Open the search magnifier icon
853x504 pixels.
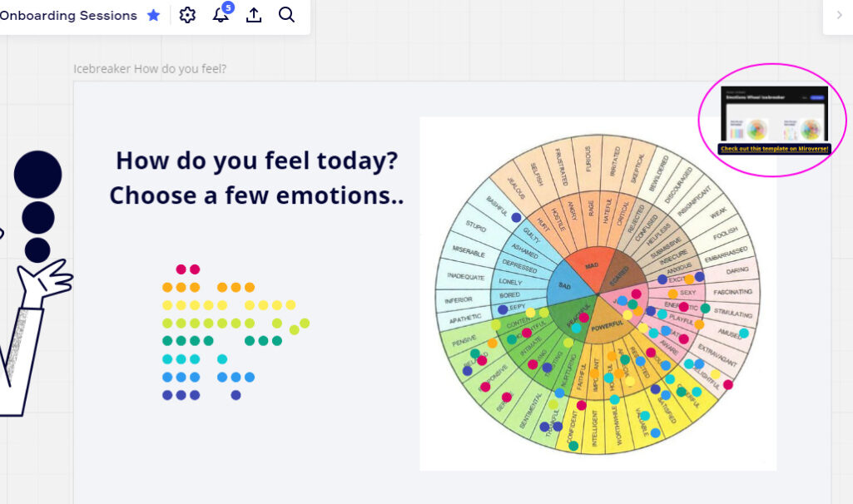pos(286,15)
